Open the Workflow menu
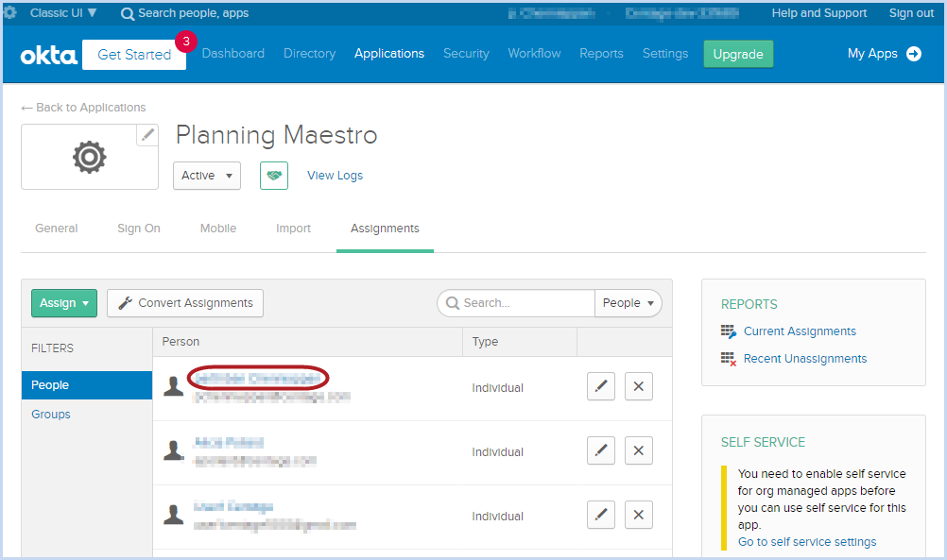 534,53
